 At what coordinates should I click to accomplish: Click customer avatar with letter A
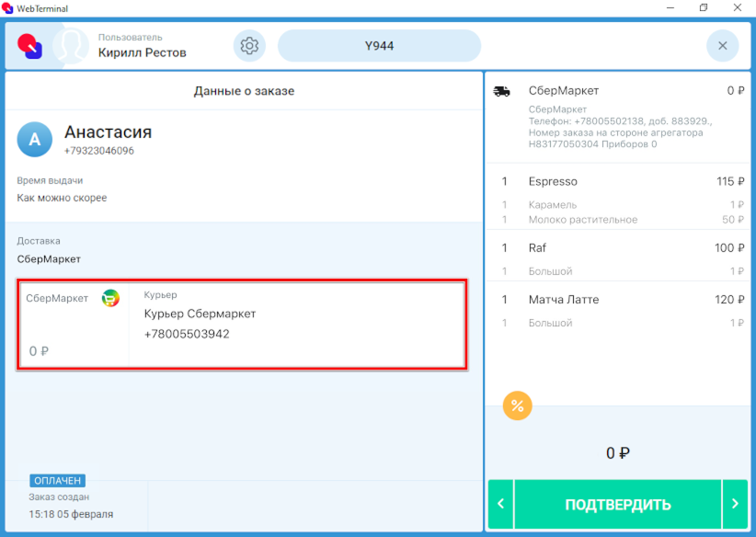coord(35,140)
